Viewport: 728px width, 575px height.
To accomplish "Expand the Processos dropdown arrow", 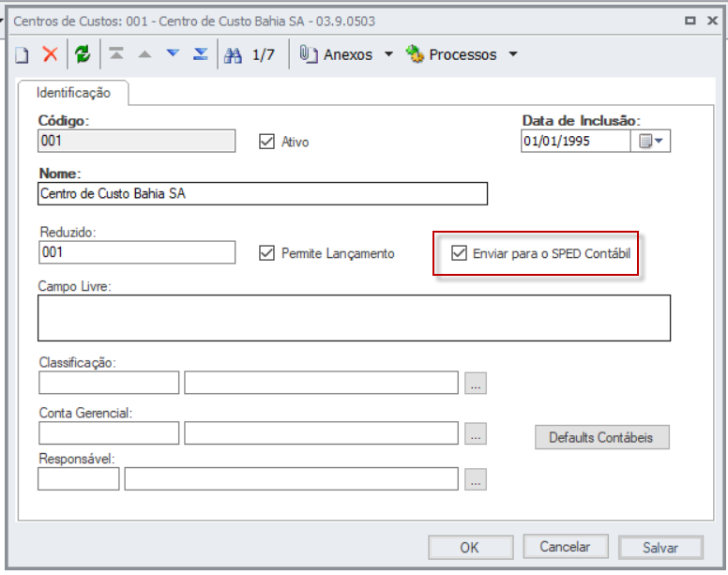I will (513, 54).
